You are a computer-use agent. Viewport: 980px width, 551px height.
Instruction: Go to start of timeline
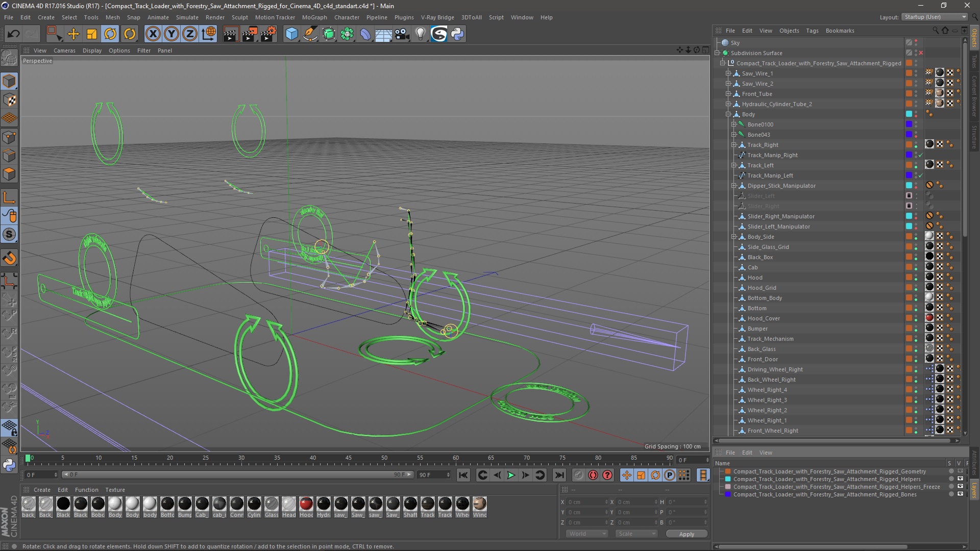[x=463, y=475]
